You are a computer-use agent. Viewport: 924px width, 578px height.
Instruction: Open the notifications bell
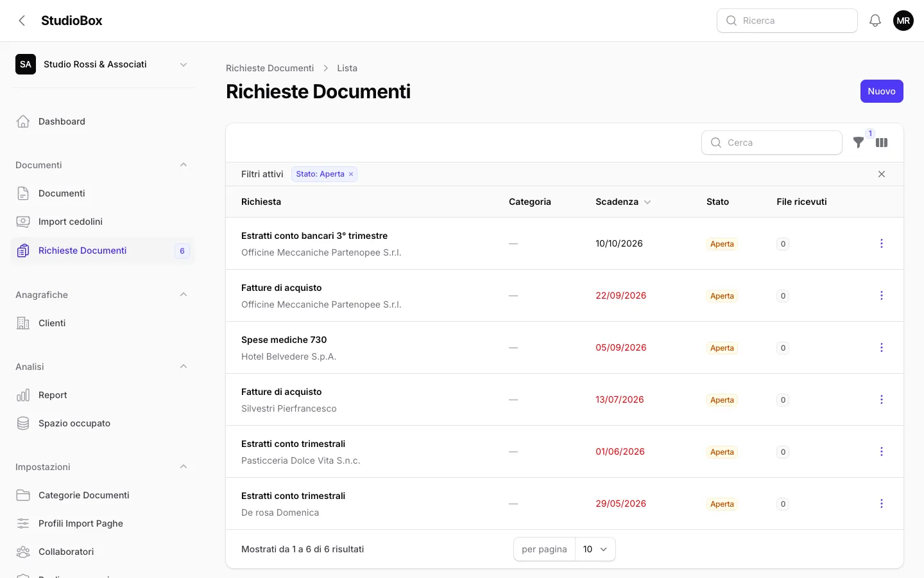pyautogui.click(x=875, y=21)
